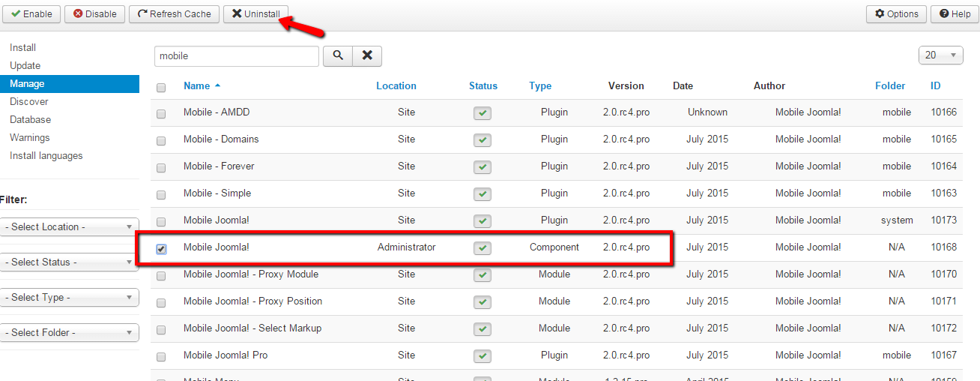
Task: Toggle status icon for Mobile - Forever
Action: [x=483, y=166]
